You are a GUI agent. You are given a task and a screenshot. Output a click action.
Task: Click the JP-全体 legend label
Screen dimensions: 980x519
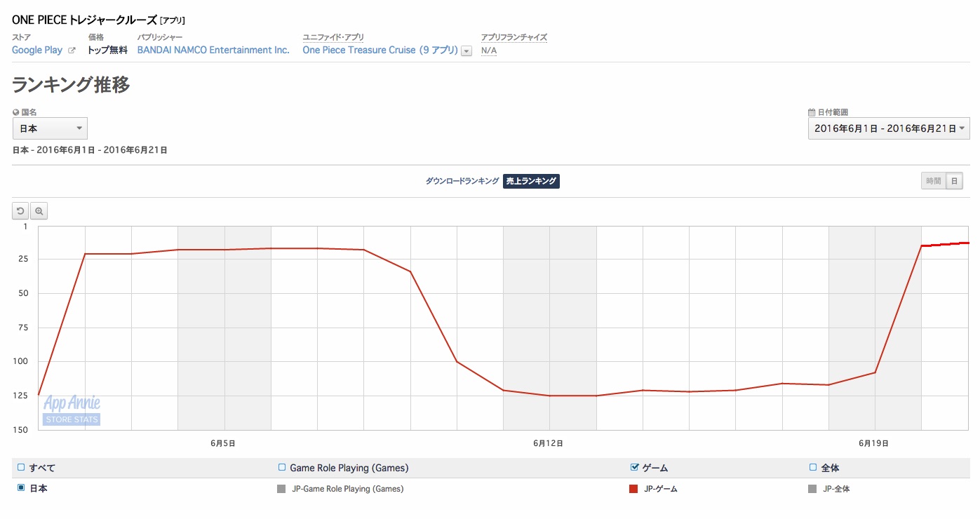point(836,489)
